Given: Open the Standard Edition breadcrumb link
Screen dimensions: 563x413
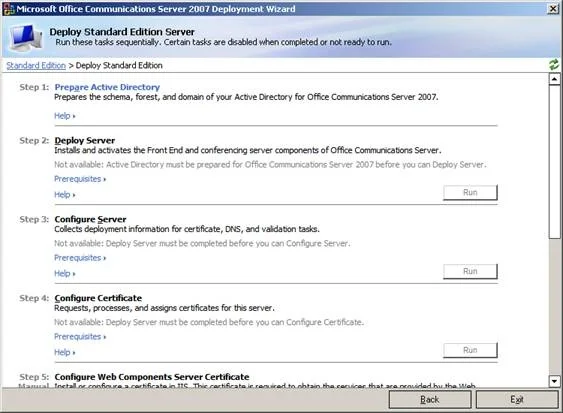Looking at the screenshot, I should pyautogui.click(x=36, y=65).
